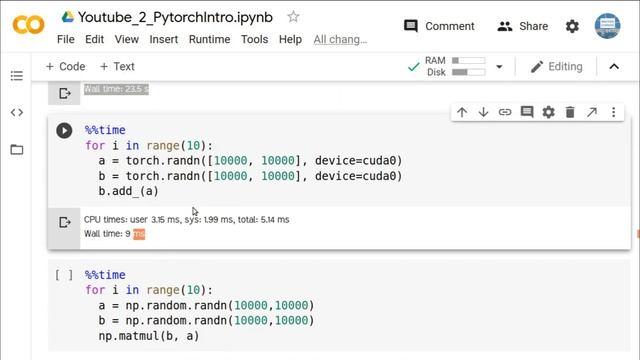Toggle the output showing Wall time 23.5 s
The width and height of the screenshot is (640, 360).
pyautogui.click(x=64, y=93)
